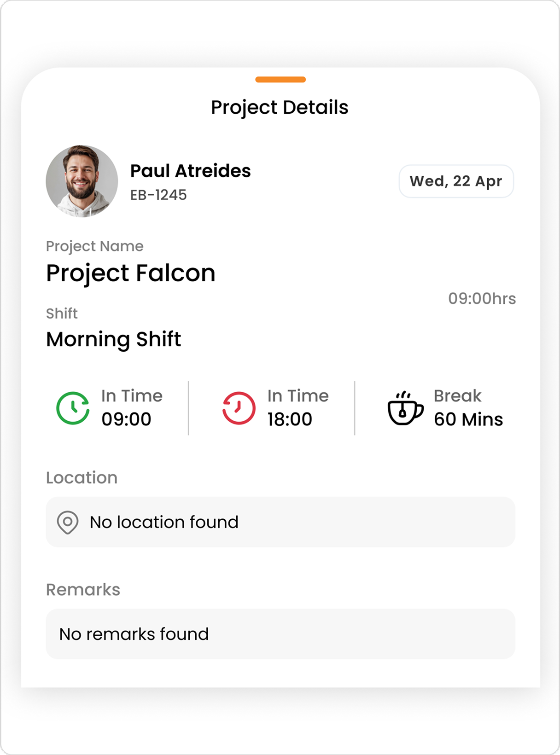Click the location pin icon
Image resolution: width=560 pixels, height=755 pixels.
click(68, 523)
